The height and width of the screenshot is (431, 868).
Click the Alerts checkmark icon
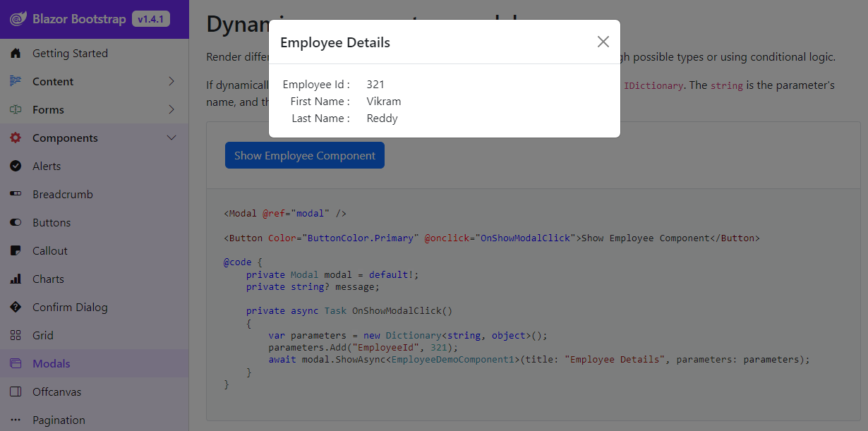pos(16,166)
